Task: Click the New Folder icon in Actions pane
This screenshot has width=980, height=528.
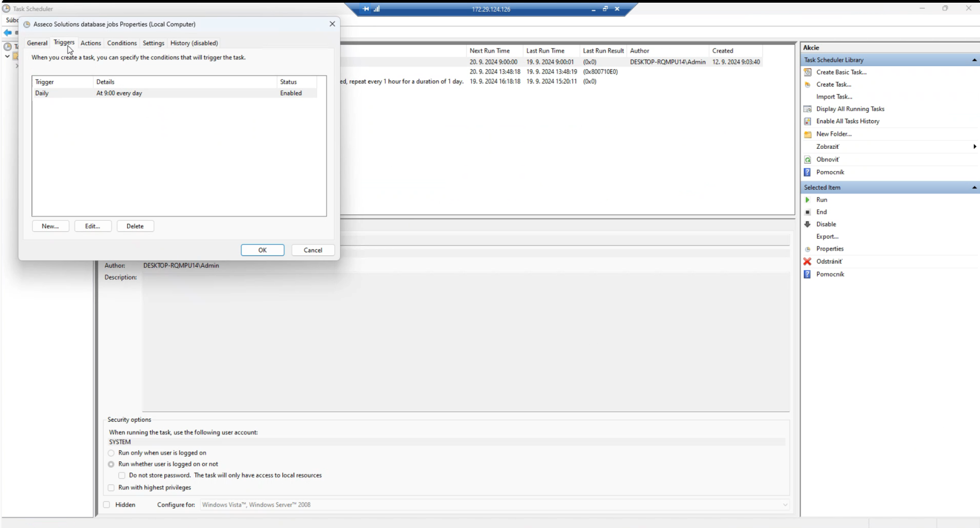Action: click(808, 134)
